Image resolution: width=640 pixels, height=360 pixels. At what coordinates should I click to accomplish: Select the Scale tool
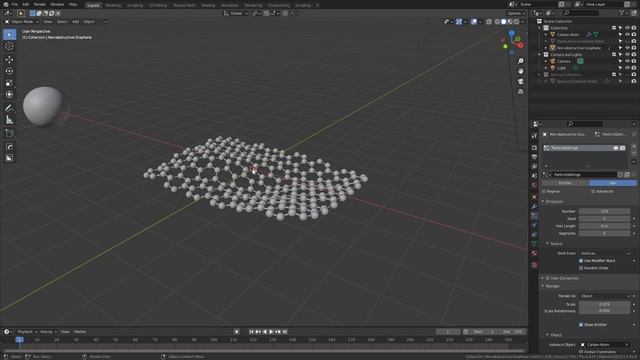tap(9, 83)
